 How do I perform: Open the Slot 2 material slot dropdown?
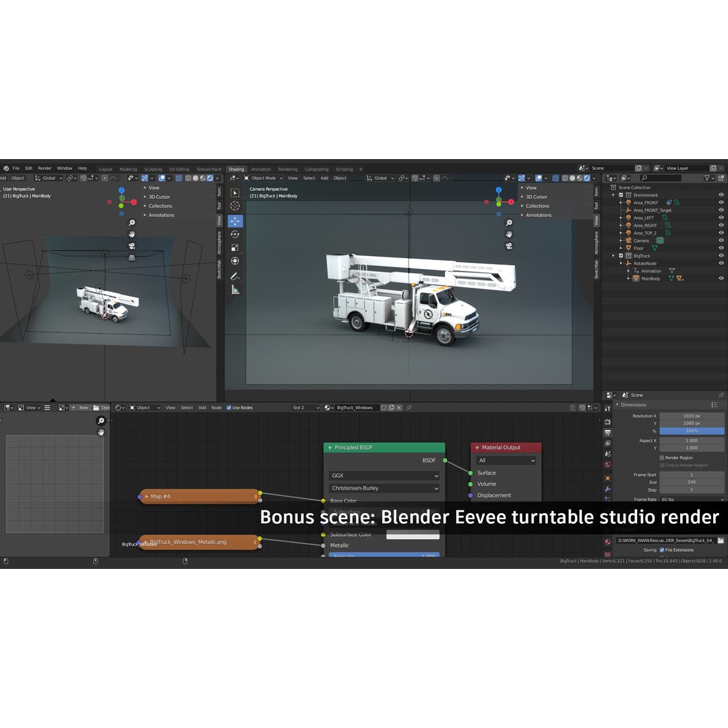tap(305, 408)
